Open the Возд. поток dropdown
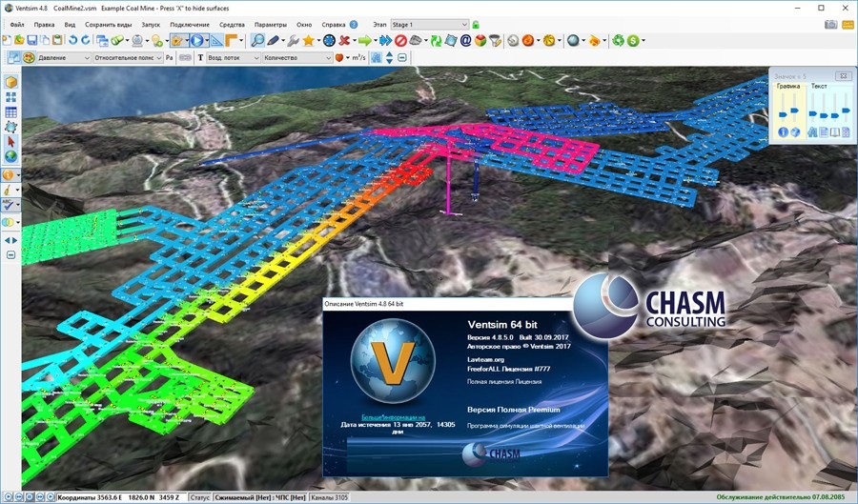This screenshot has width=858, height=504. click(234, 57)
